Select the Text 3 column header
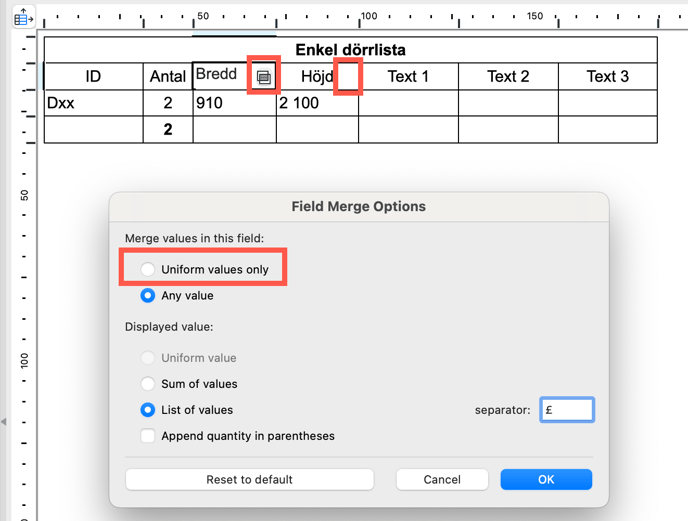Image resolution: width=688 pixels, height=521 pixels. point(608,76)
